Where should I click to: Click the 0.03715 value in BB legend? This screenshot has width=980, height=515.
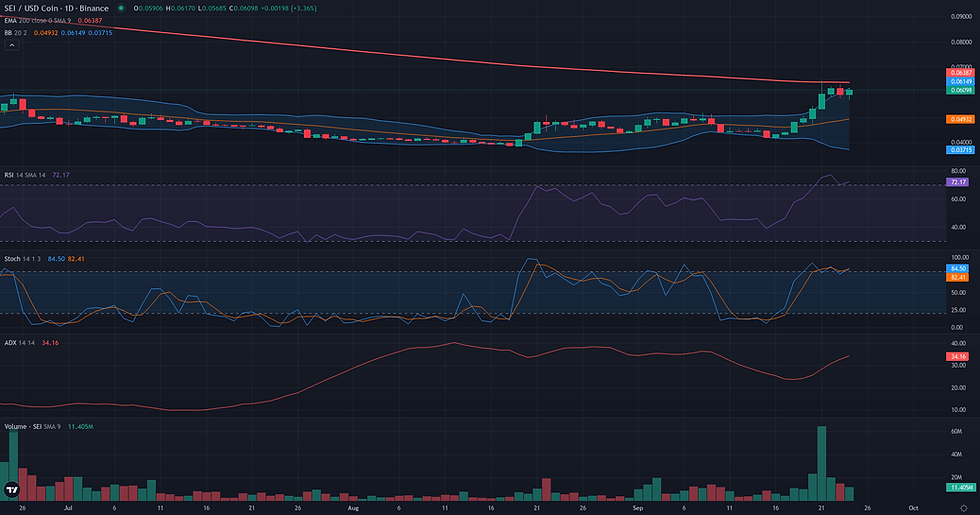(x=100, y=32)
